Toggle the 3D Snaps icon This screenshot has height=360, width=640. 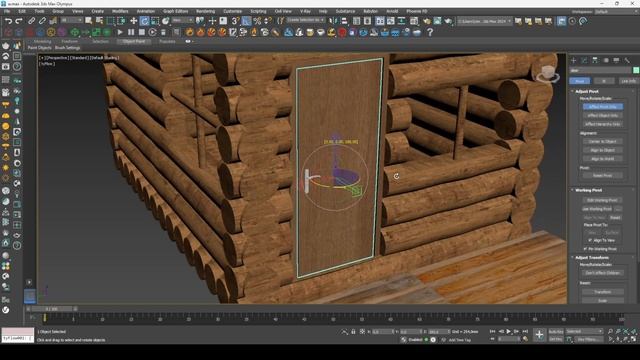(x=236, y=20)
